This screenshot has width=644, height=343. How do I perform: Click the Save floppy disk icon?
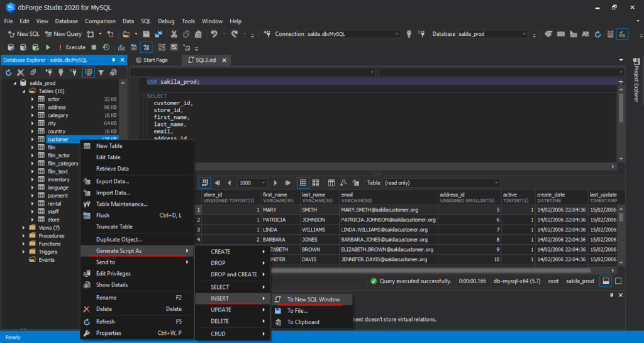[x=146, y=34]
